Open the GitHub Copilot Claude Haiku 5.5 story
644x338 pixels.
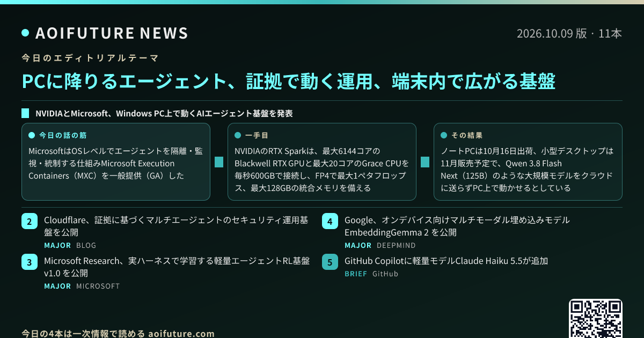447,261
